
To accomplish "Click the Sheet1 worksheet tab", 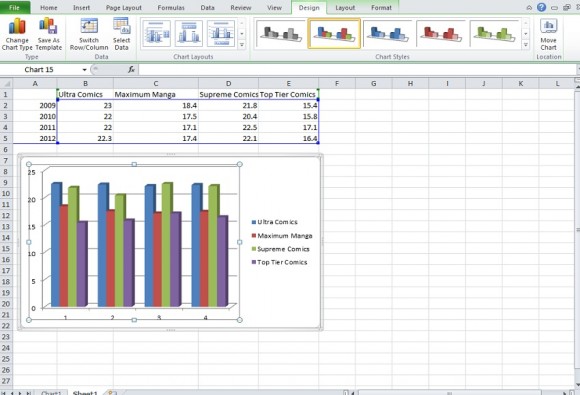I will coord(85,392).
